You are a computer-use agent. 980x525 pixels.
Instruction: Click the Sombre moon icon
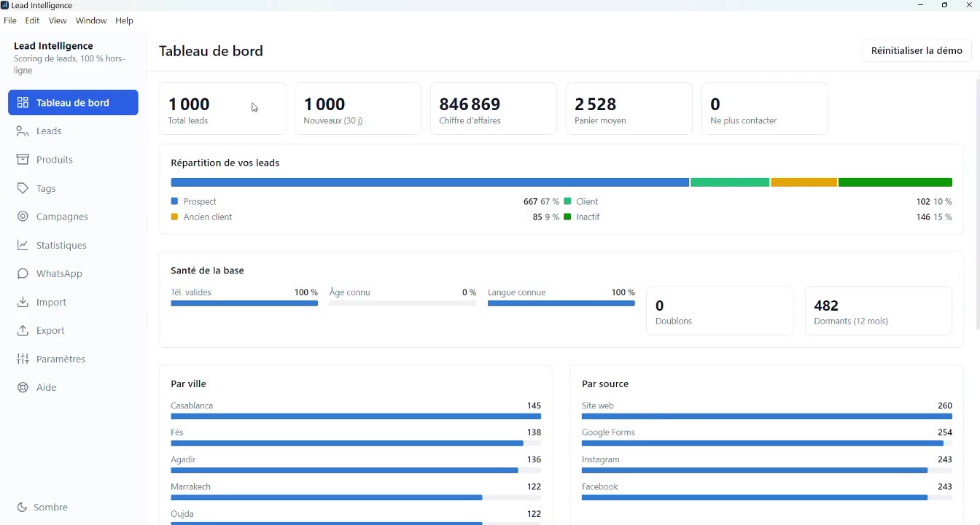(x=22, y=507)
